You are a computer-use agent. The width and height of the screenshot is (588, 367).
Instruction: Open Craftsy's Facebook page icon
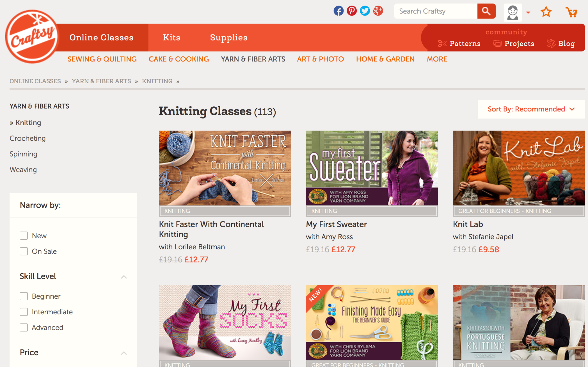339,11
